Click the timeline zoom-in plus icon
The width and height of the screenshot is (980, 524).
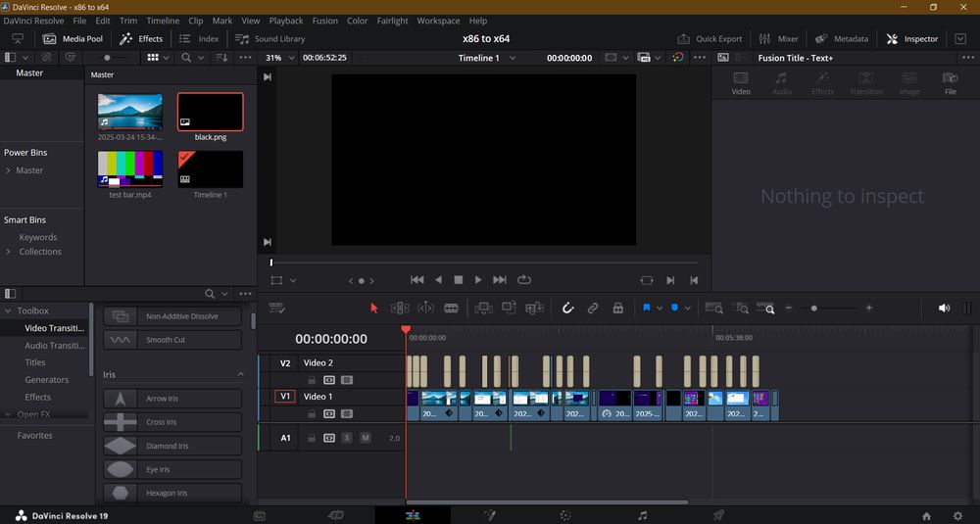click(868, 308)
